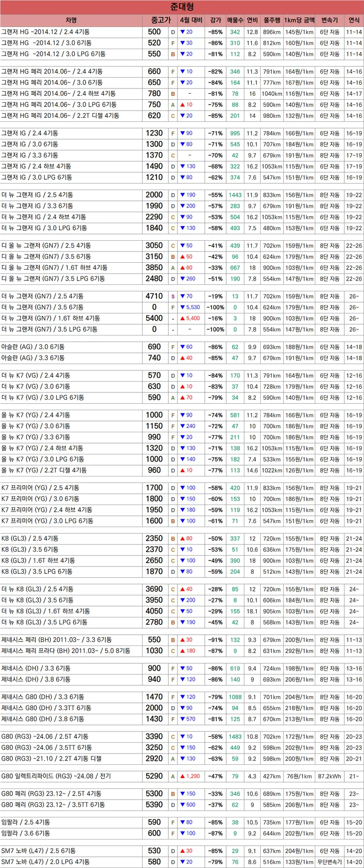Select "더 뉴 K7 (VG) / 3.0 LPG 6기통"
The image size is (364, 868).
tap(71, 397)
